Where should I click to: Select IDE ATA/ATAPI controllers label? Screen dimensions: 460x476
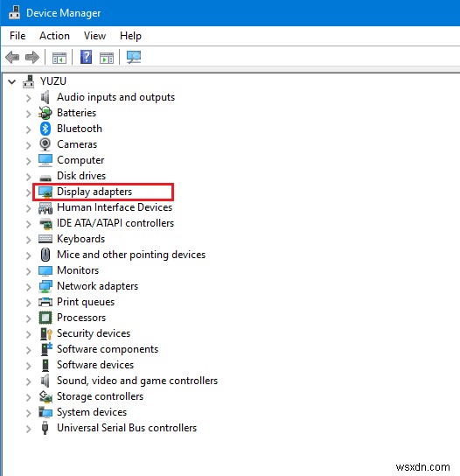click(x=115, y=223)
